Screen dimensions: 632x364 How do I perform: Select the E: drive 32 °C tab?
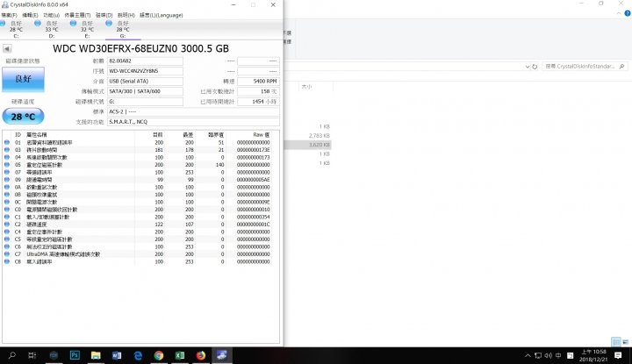pos(85,30)
